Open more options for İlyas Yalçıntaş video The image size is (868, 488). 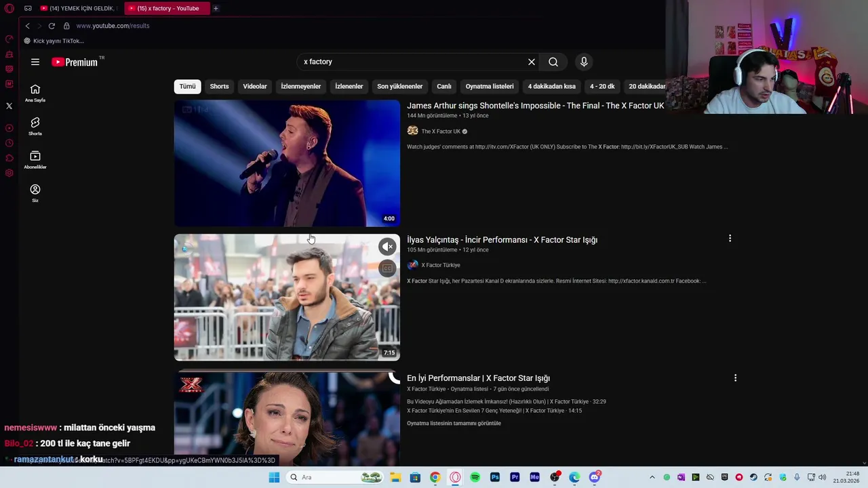pos(730,239)
